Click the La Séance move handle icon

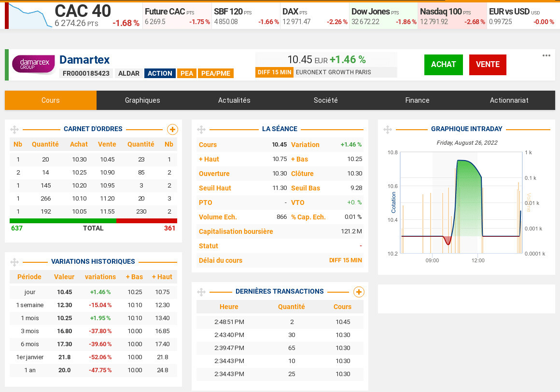(201, 130)
